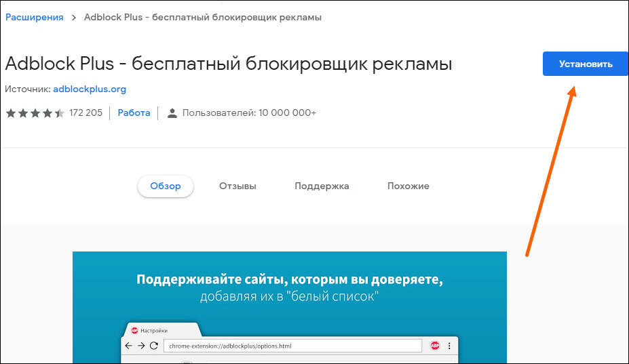Click reload icon in the promo browser

tap(154, 346)
